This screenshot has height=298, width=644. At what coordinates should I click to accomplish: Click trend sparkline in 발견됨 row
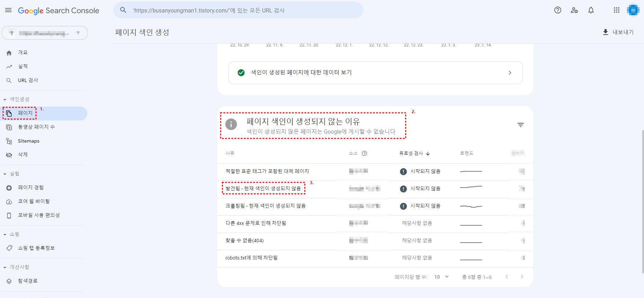point(471,187)
